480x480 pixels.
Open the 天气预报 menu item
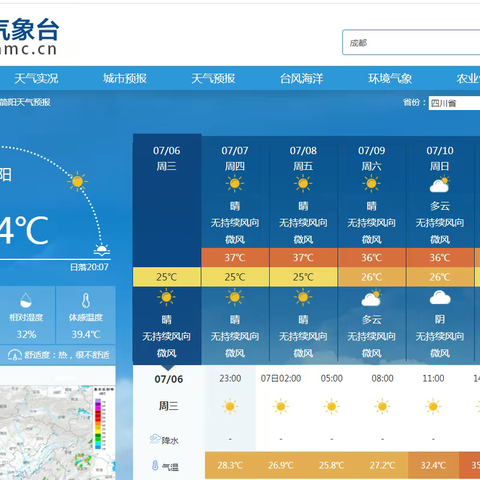point(213,79)
